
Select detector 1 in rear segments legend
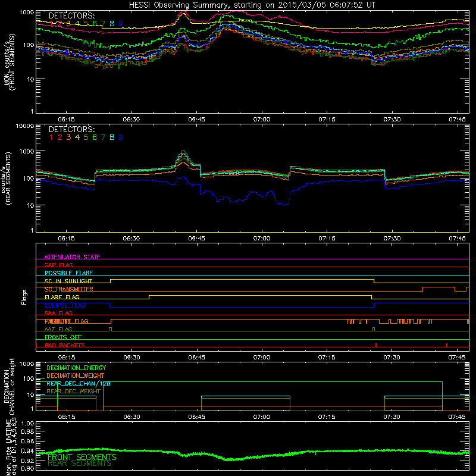click(x=51, y=137)
